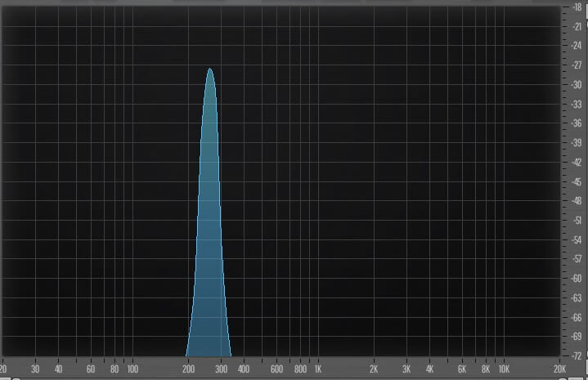This screenshot has width=588, height=380.
Task: Click the 30 Hz label on frequency axis
Action: (x=34, y=369)
